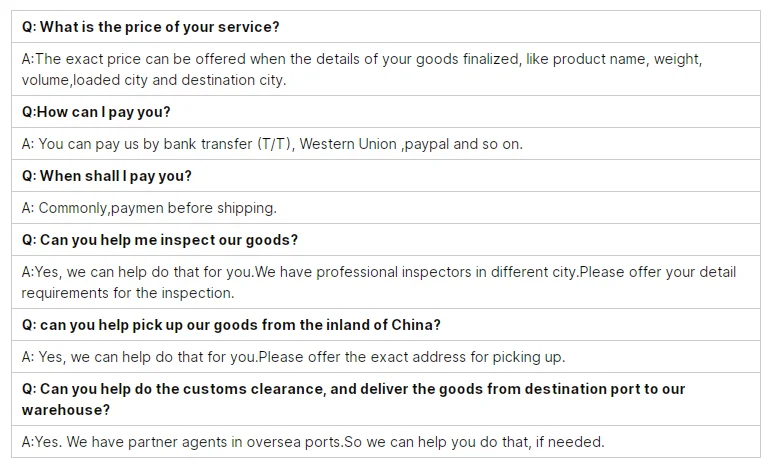771x465 pixels.
Task: Select the "How can I pay you?" question
Action: pos(96,112)
